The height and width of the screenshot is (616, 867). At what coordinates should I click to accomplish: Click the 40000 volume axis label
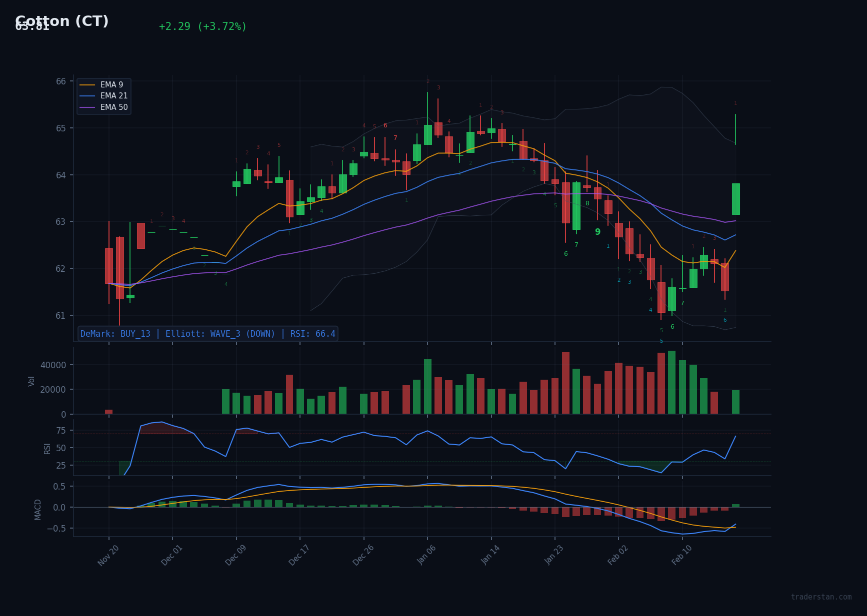pyautogui.click(x=53, y=365)
